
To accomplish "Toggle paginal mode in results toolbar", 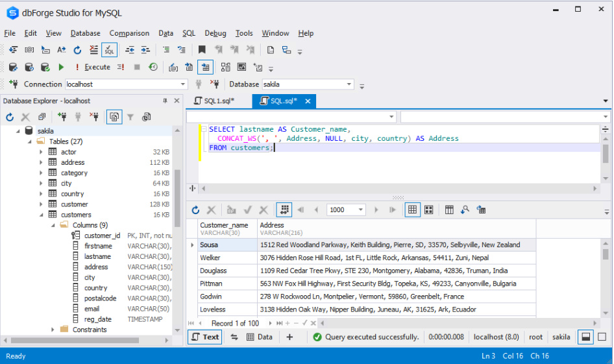I will point(284,210).
